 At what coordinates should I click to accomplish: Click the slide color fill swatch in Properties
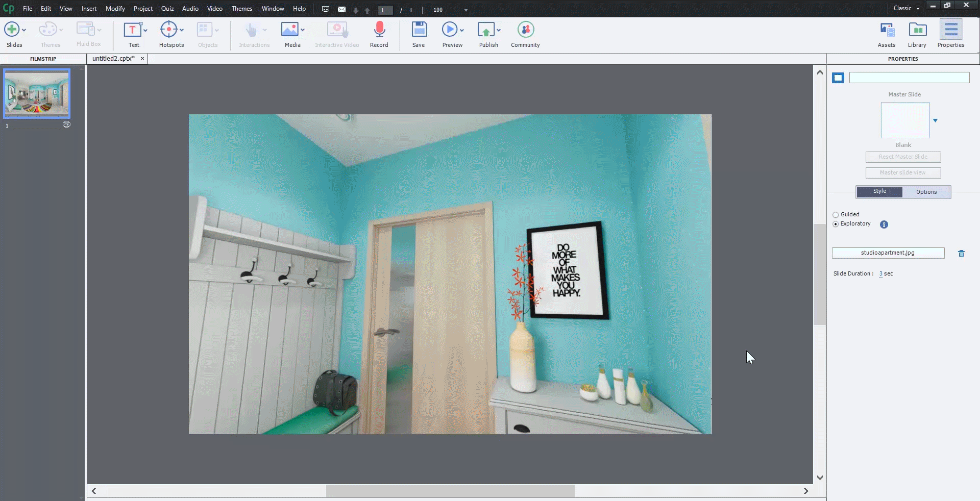click(838, 78)
